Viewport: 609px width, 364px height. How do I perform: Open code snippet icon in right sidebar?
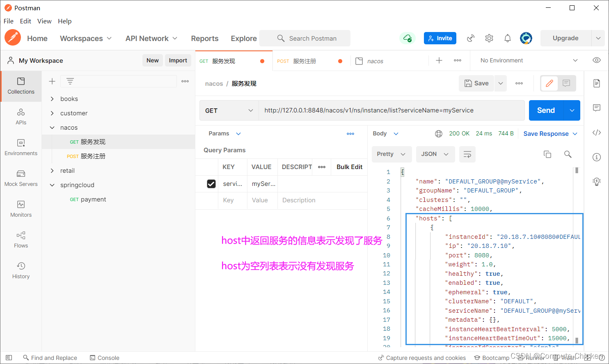tap(597, 133)
